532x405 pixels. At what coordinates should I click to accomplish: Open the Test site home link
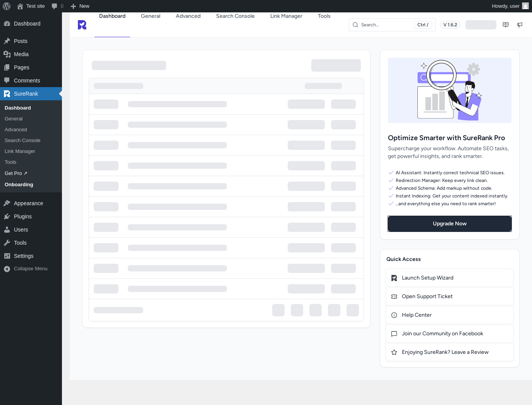[x=31, y=6]
